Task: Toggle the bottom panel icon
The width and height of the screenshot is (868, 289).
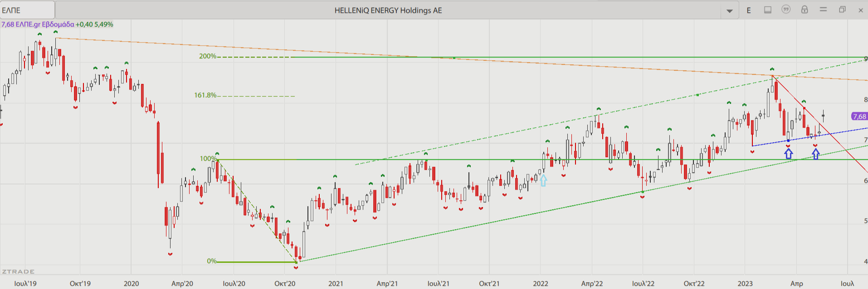Action: tap(768, 10)
